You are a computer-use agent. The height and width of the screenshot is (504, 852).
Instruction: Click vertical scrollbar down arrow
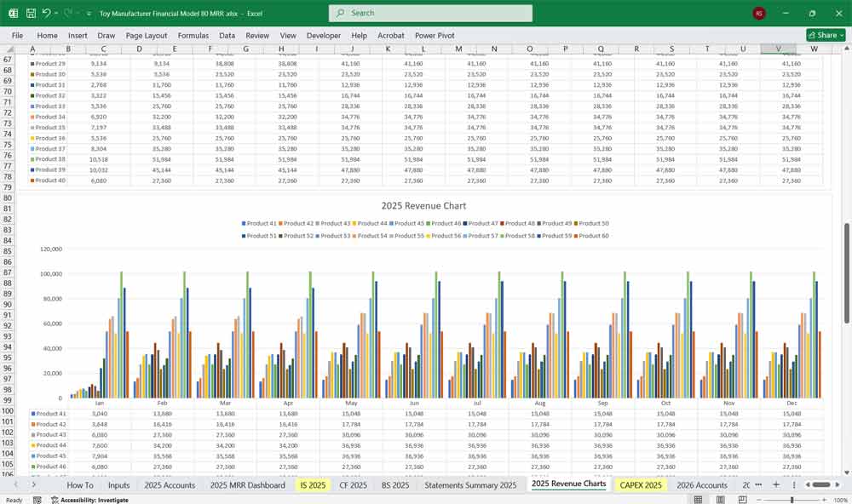pos(847,473)
